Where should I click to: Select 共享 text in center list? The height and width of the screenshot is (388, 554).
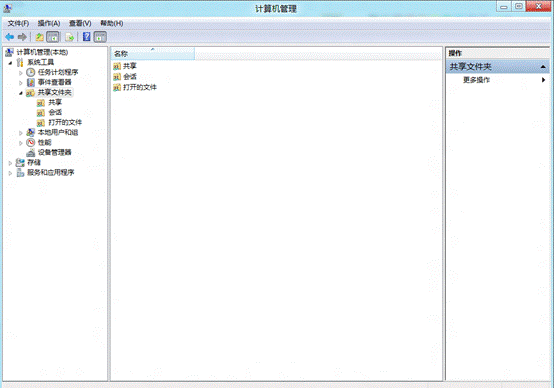click(130, 66)
